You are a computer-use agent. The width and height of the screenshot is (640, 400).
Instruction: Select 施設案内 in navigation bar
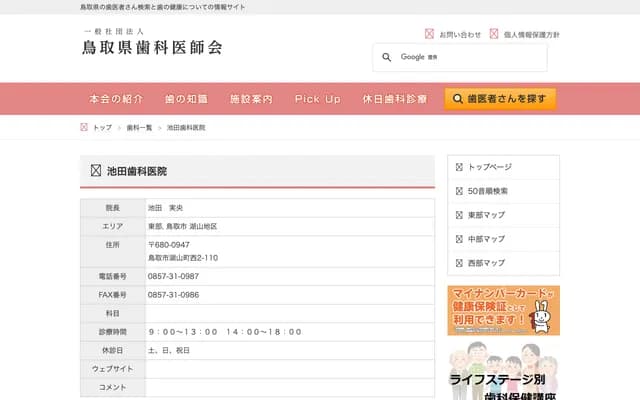point(251,99)
